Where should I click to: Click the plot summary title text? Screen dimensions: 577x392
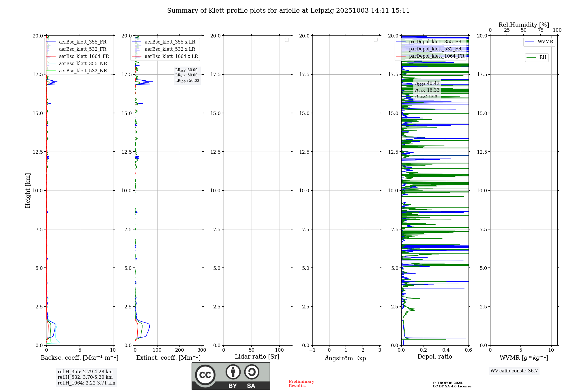coord(288,11)
